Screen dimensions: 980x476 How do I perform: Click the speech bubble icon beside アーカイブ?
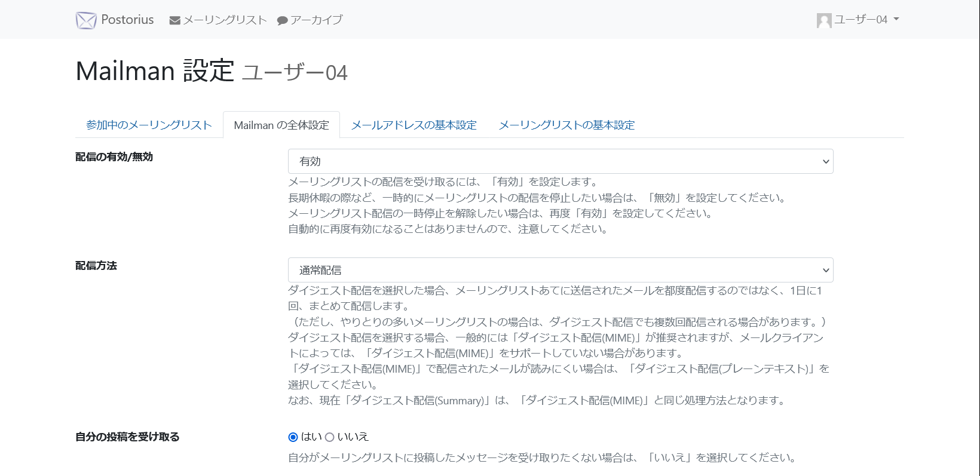pyautogui.click(x=283, y=21)
